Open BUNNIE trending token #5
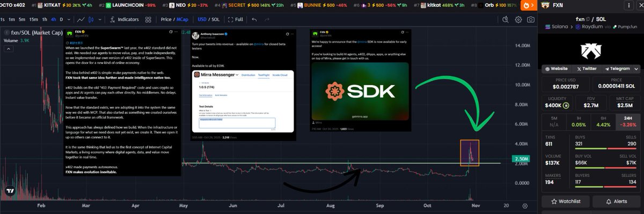This screenshot has width=644, height=214. 318,5
